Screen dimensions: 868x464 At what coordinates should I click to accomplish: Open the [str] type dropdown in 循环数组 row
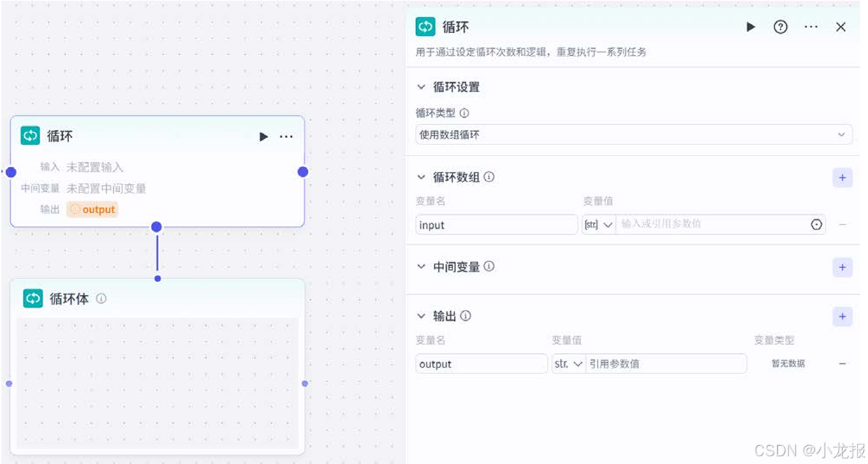point(598,224)
